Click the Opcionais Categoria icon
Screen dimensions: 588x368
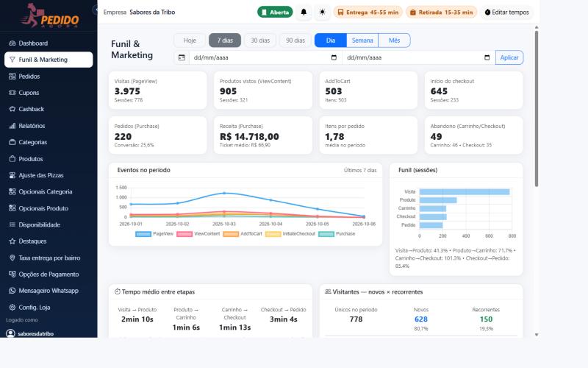click(x=12, y=192)
